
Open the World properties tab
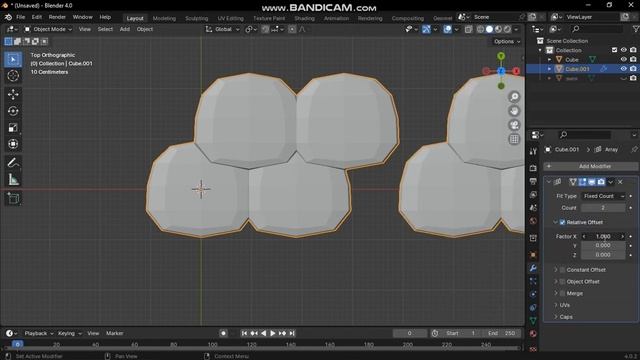(533, 221)
